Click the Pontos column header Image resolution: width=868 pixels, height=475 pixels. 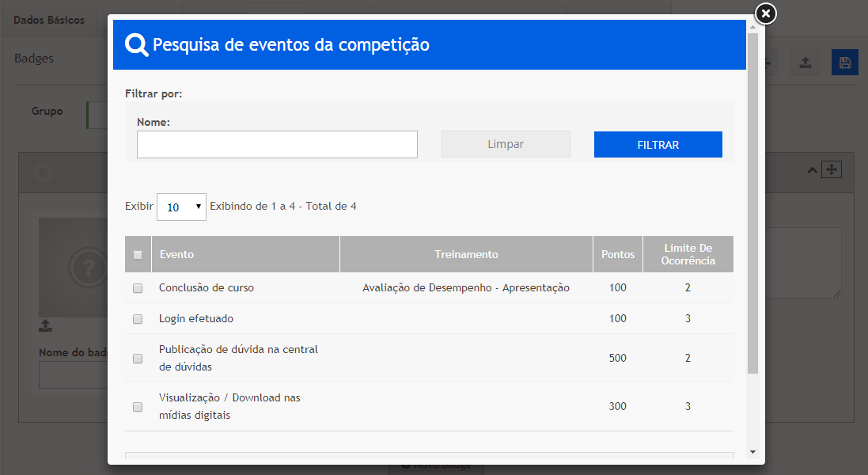point(618,254)
